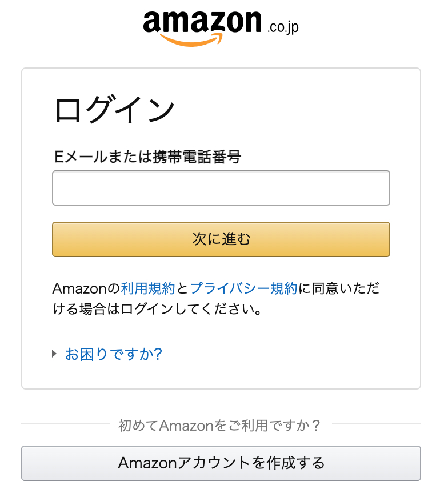Click the black amazon wordmark logo
Viewport: 448px width, 501px height.
click(x=202, y=22)
